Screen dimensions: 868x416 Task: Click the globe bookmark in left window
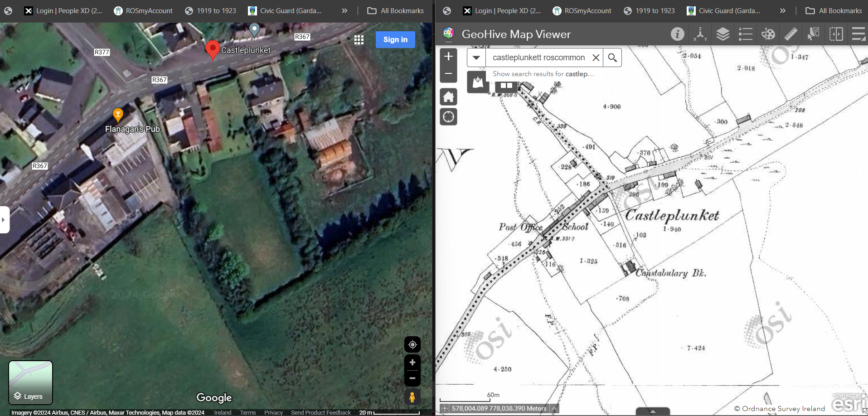[8, 11]
